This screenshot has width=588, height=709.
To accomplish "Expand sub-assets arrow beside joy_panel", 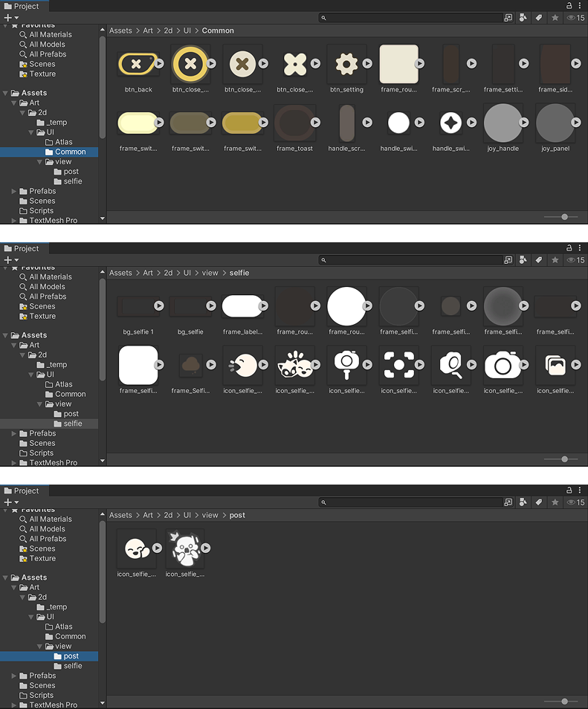I will tap(576, 123).
